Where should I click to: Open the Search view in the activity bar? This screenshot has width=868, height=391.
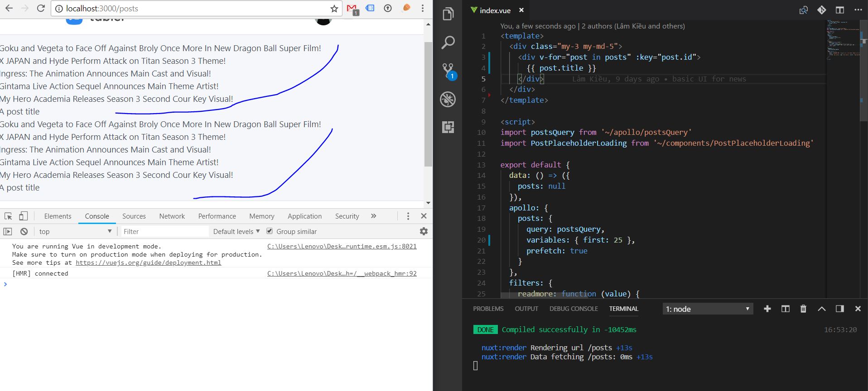click(448, 43)
